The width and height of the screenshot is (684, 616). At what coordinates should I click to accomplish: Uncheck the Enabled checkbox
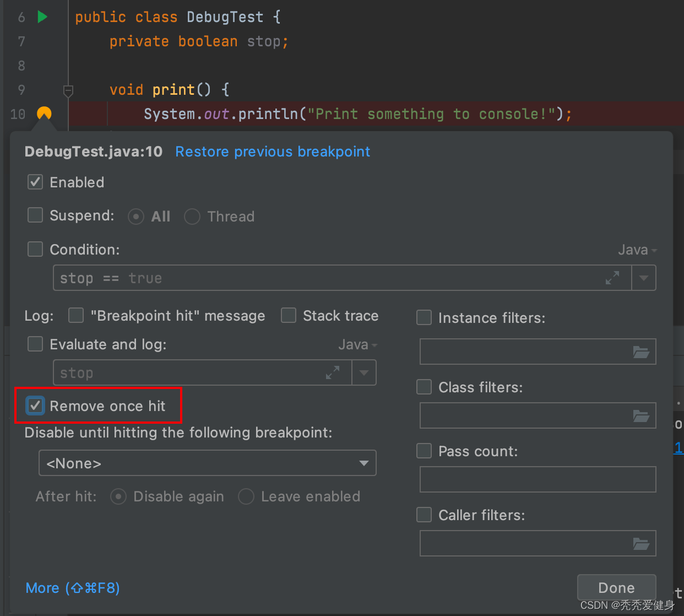(x=35, y=182)
